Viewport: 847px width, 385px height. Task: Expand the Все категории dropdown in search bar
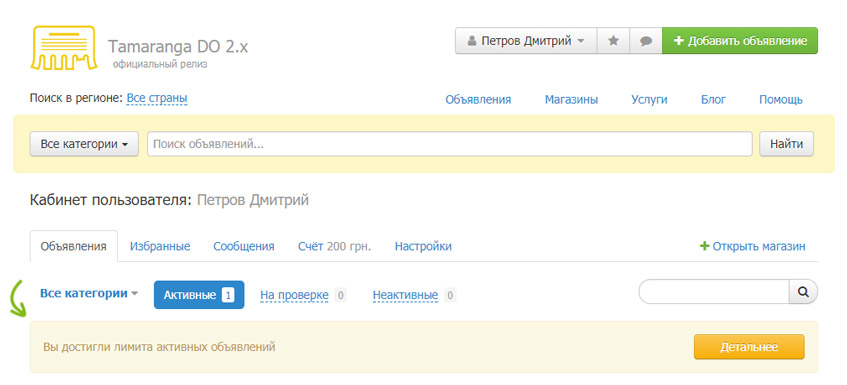click(x=84, y=144)
